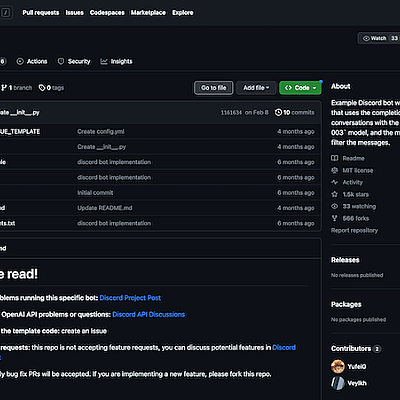This screenshot has width=400, height=400.
Task: Click the fork icon beside 566 forks
Action: click(335, 218)
